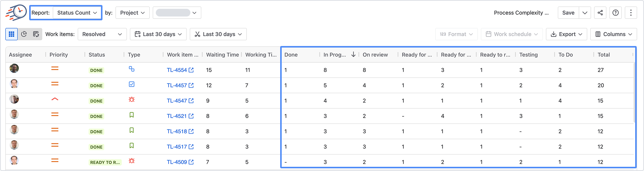Open work item link TL-4509
This screenshot has width=644, height=171.
point(180,162)
